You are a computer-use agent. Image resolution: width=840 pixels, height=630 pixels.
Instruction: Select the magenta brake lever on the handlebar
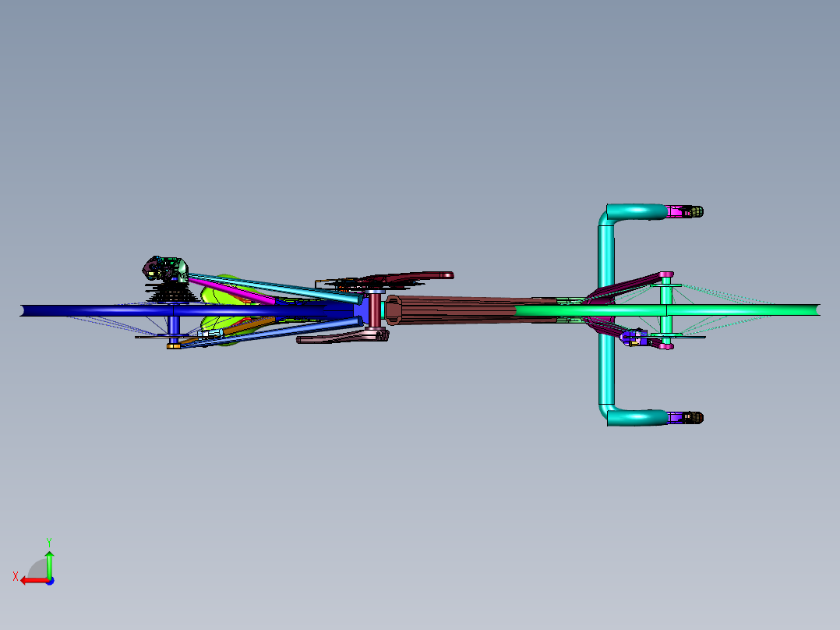click(677, 212)
